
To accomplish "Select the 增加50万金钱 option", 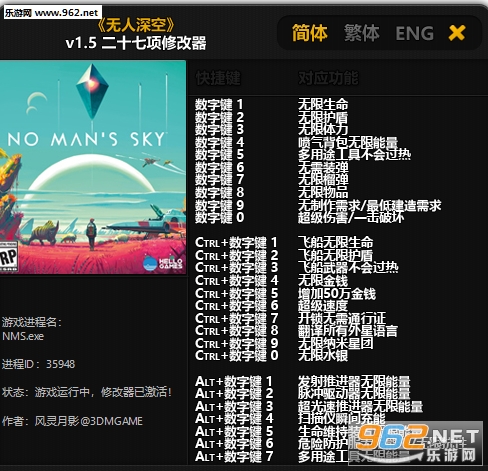I will (x=337, y=294).
